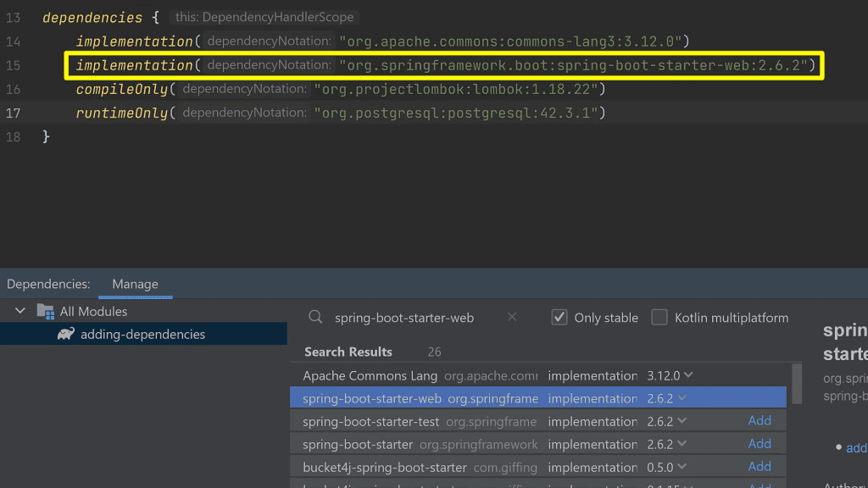The image size is (868, 488).
Task: Add the bucket4j-spring-boot-starter dependency
Action: click(x=759, y=467)
